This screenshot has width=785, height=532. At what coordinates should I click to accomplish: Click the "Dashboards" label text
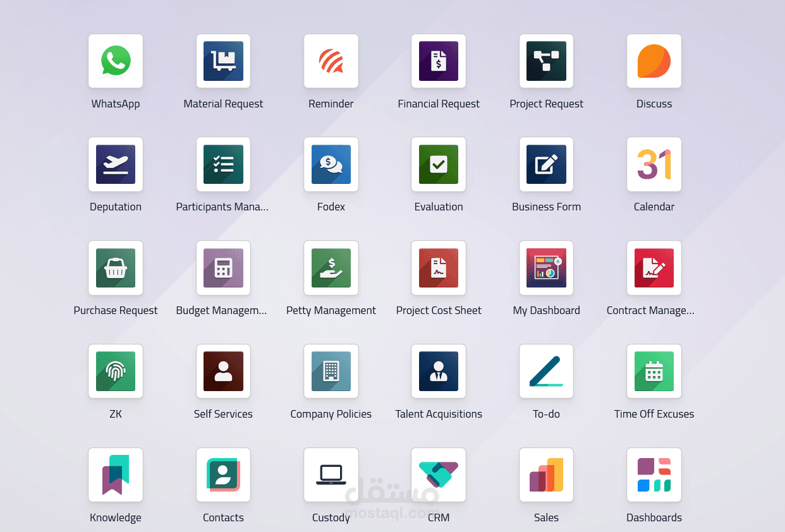(x=654, y=517)
